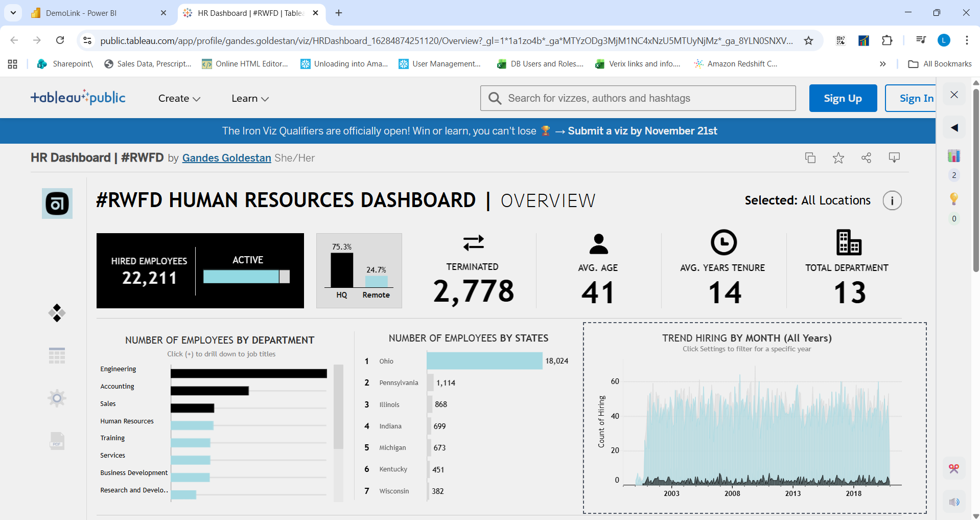
Task: Click the Sign Up button
Action: [x=843, y=98]
